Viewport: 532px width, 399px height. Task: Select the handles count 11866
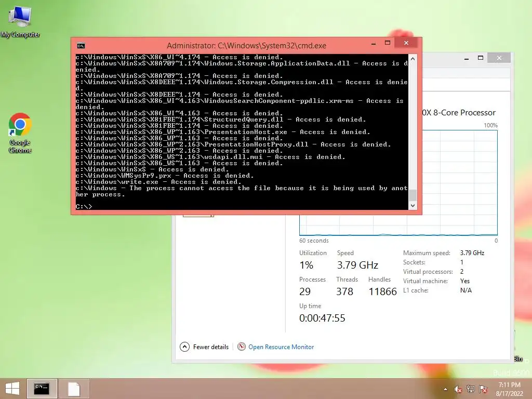[383, 291]
